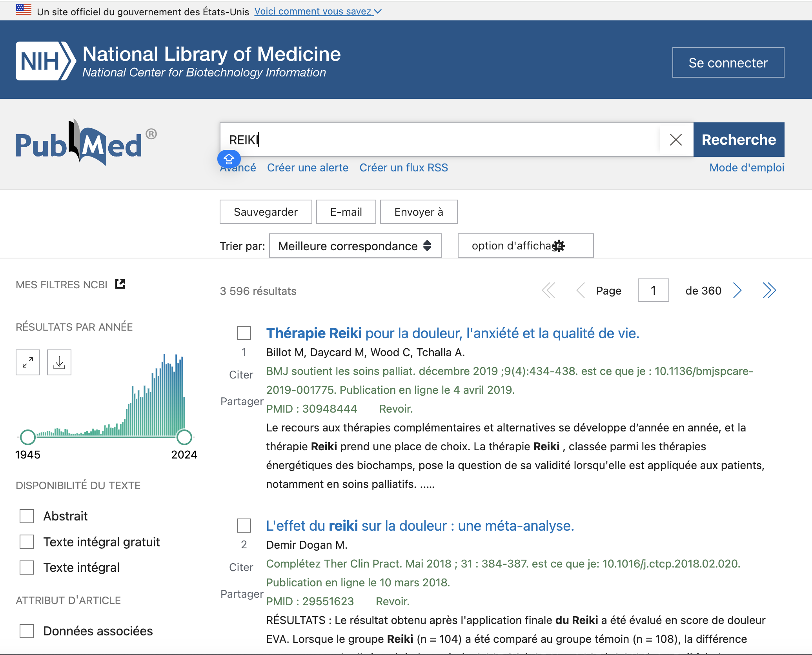Clear the search field with the X icon
This screenshot has width=812, height=655.
(676, 140)
